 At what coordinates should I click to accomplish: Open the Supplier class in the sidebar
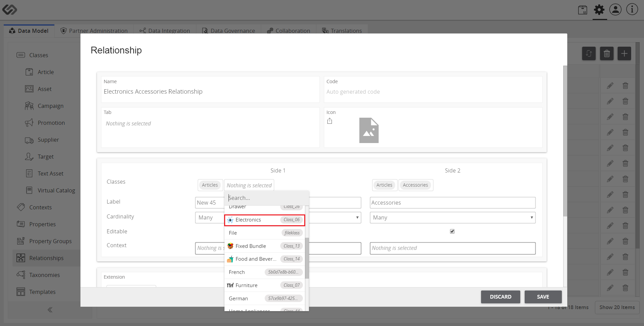click(x=48, y=140)
